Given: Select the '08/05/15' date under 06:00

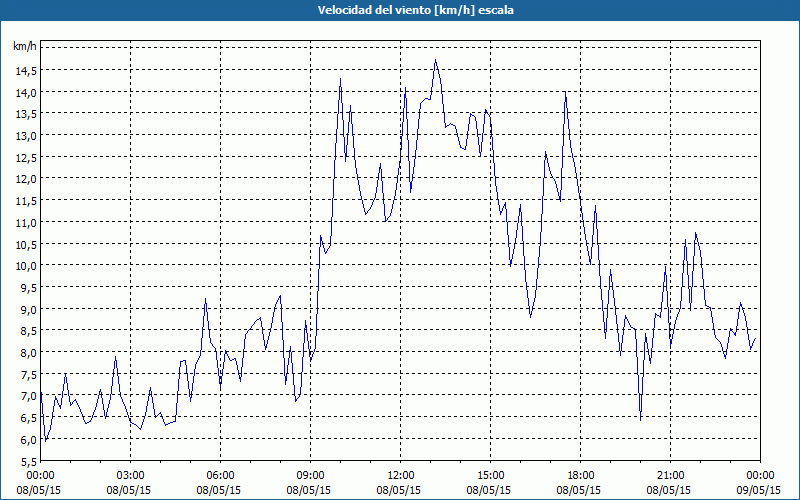Looking at the screenshot, I should coord(218,490).
